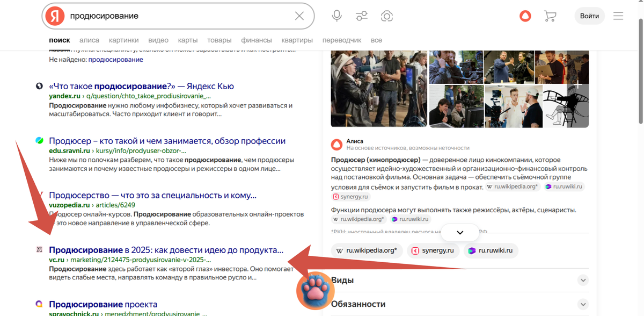The image size is (644, 316).
Task: Start voice search with microphone icon
Action: click(x=336, y=16)
